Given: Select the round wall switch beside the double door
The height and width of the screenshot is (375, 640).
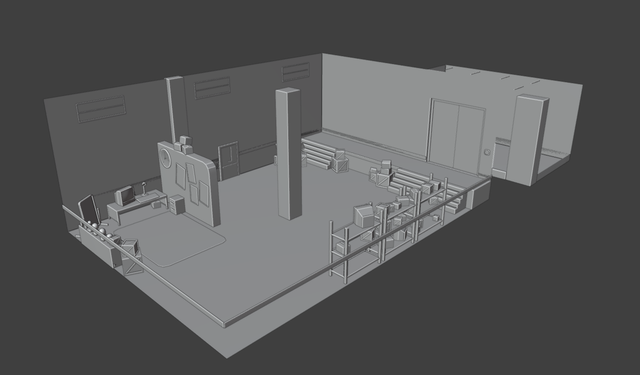Looking at the screenshot, I should point(487,152).
